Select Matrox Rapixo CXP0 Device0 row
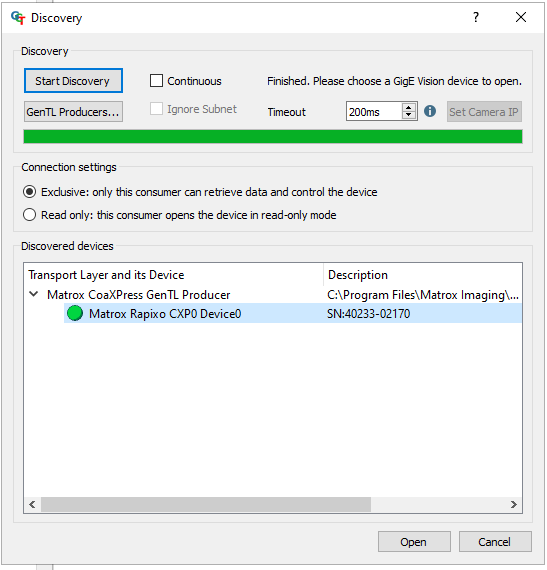Screen dimensions: 547x570 pyautogui.click(x=293, y=313)
